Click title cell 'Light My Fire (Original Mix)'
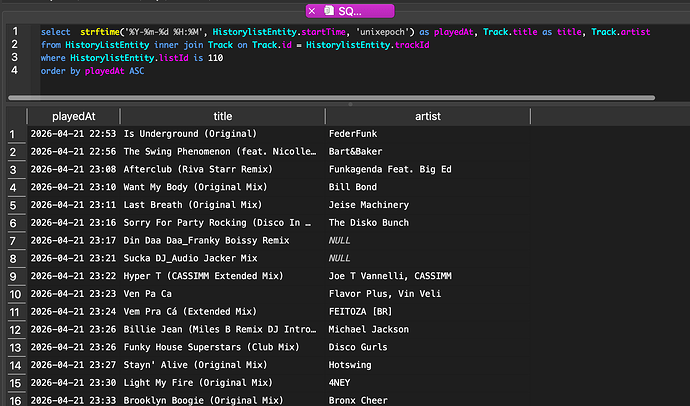690x406 pixels. click(x=223, y=383)
